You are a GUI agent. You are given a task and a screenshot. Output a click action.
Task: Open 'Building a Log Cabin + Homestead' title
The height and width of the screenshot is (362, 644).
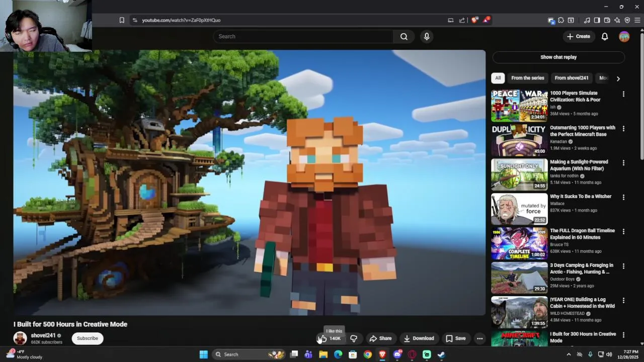pos(583,303)
